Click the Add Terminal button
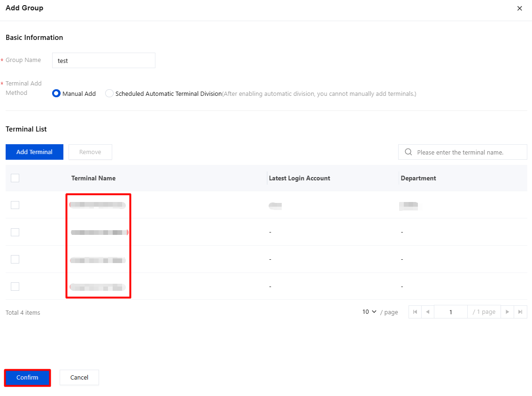This screenshot has height=396, width=532. (34, 152)
